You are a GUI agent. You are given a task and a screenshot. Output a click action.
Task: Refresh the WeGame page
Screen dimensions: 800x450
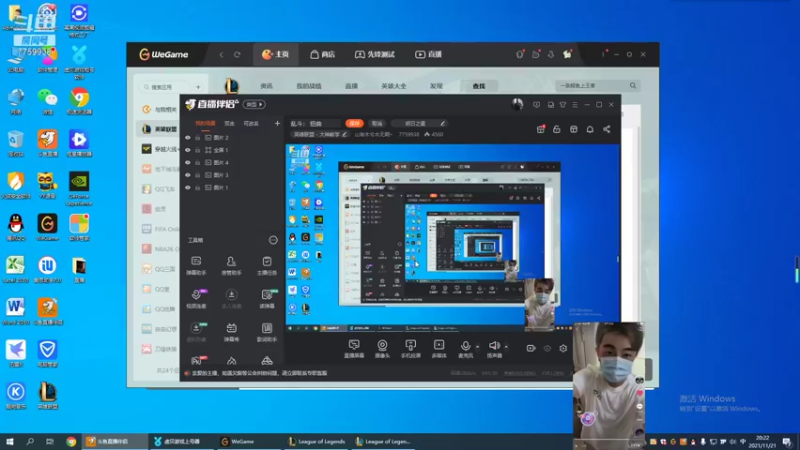click(x=237, y=55)
